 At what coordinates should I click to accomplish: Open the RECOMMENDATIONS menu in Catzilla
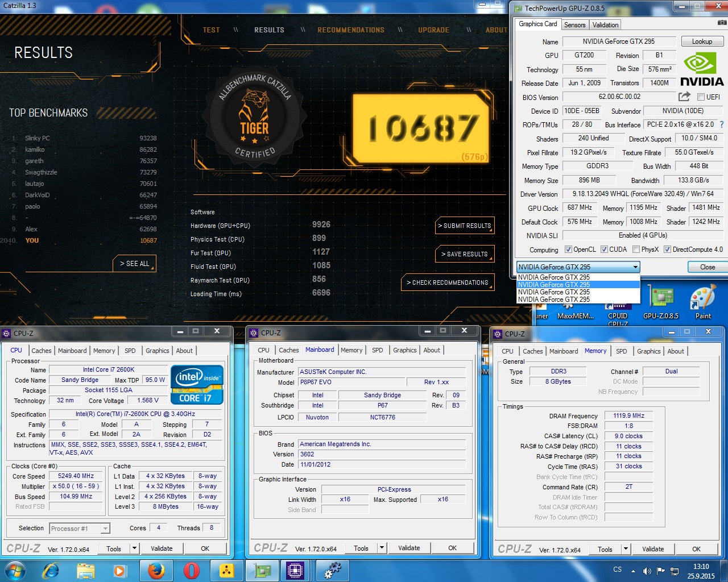[x=351, y=30]
